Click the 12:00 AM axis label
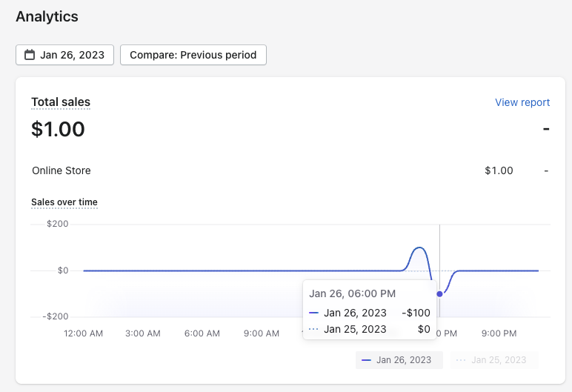The height and width of the screenshot is (392, 572). point(84,333)
